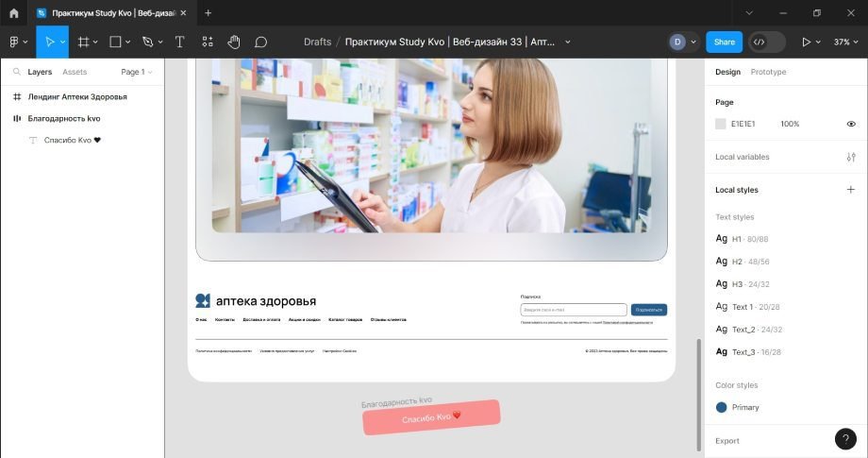Open the Help question mark button
This screenshot has height=458, width=868.
845,439
